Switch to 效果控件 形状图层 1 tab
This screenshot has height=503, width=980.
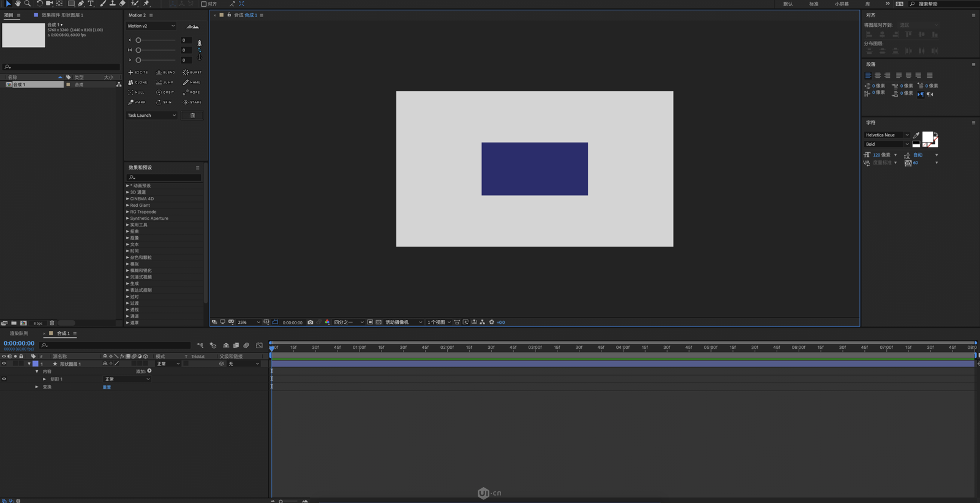coord(62,15)
